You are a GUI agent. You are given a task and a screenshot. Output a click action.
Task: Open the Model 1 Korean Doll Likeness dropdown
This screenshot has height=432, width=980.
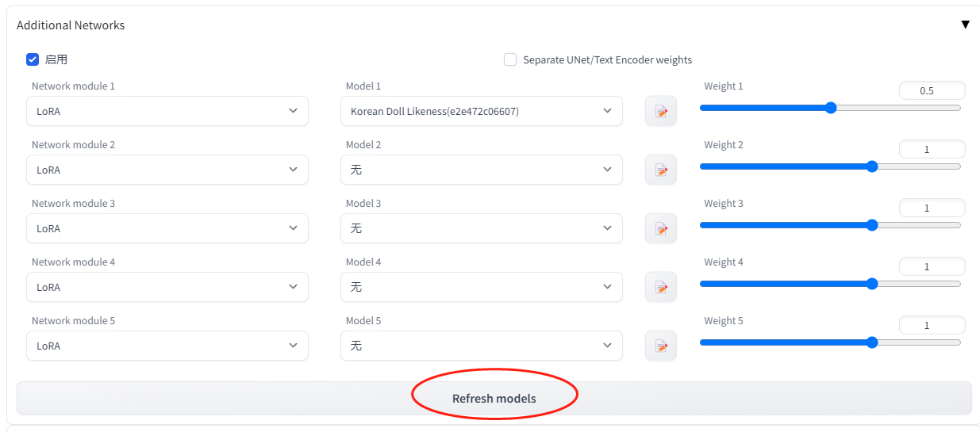pyautogui.click(x=481, y=111)
